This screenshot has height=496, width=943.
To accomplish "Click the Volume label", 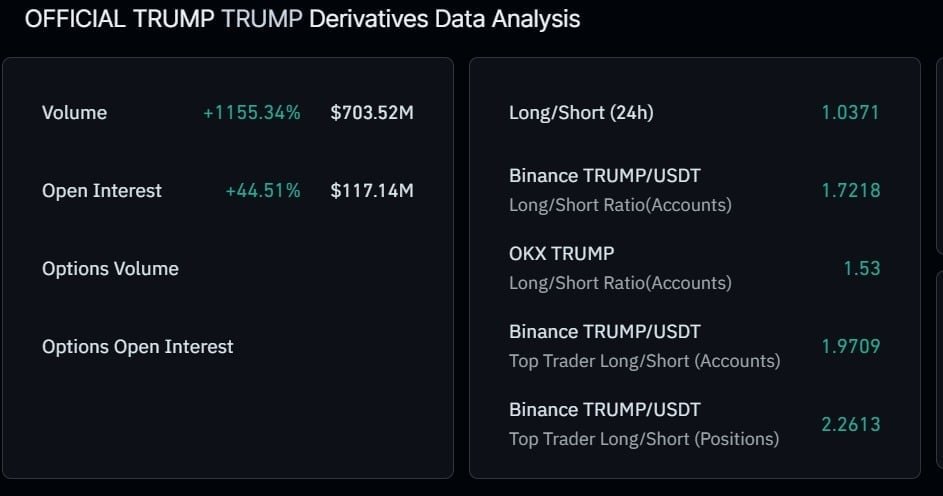I will tap(75, 112).
